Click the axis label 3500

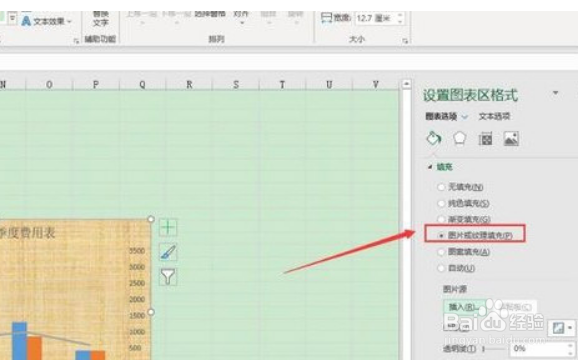point(137,251)
